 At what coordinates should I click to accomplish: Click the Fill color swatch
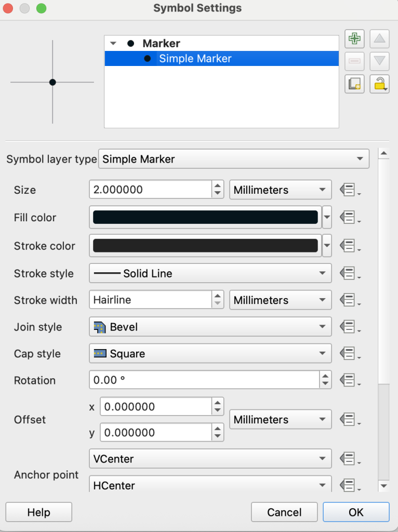coord(205,218)
